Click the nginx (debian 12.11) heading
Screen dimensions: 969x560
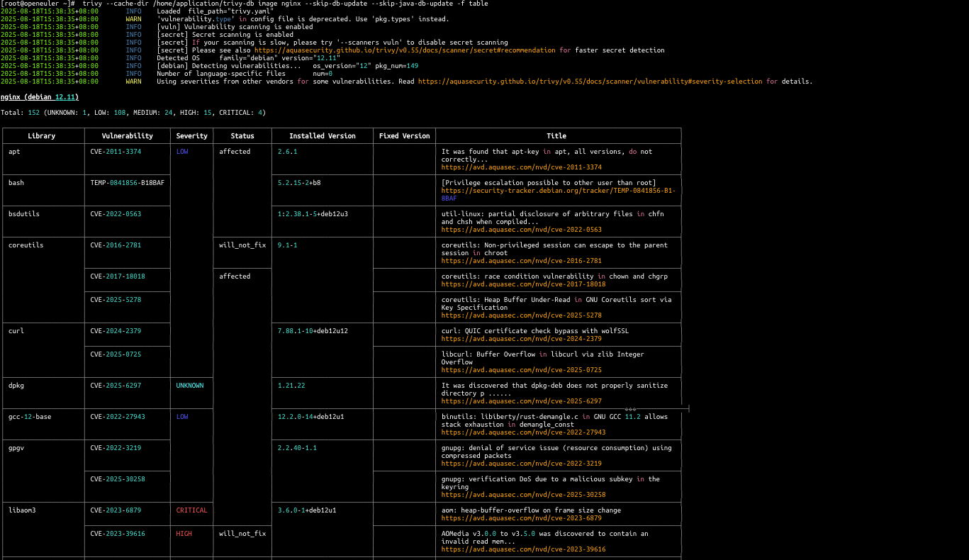pyautogui.click(x=40, y=97)
